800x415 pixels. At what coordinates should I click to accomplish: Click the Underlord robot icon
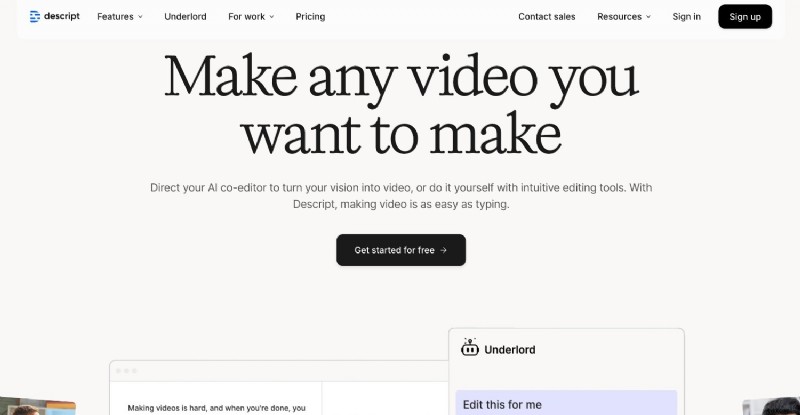(x=469, y=348)
